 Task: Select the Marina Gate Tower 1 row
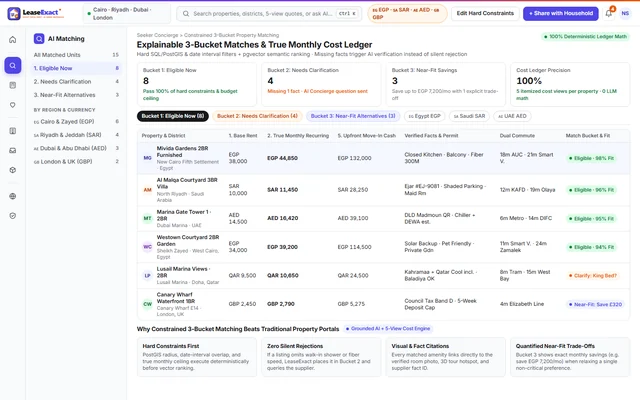(x=383, y=218)
